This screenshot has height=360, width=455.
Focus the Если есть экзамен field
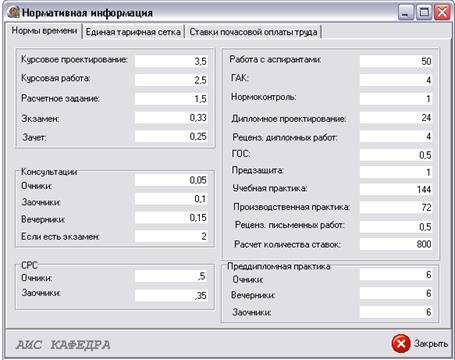[x=171, y=236]
